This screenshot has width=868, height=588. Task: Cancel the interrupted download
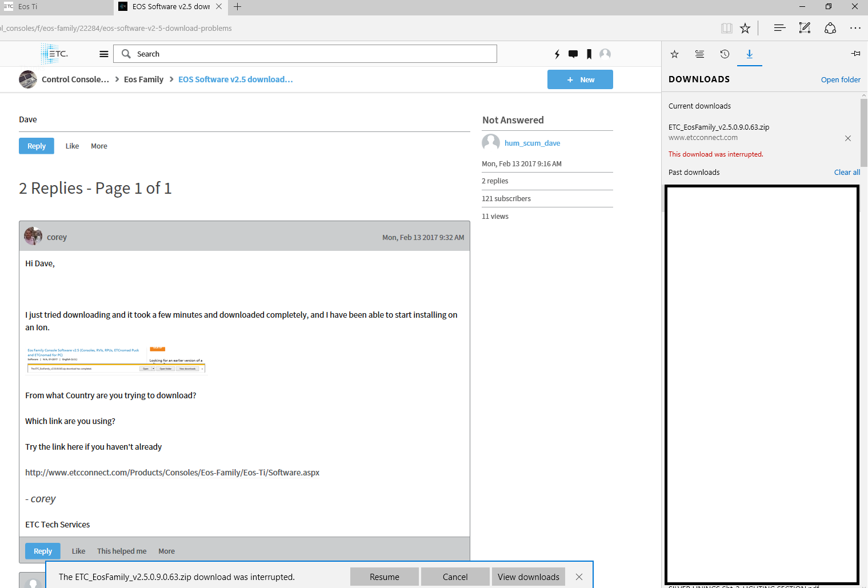pyautogui.click(x=455, y=577)
